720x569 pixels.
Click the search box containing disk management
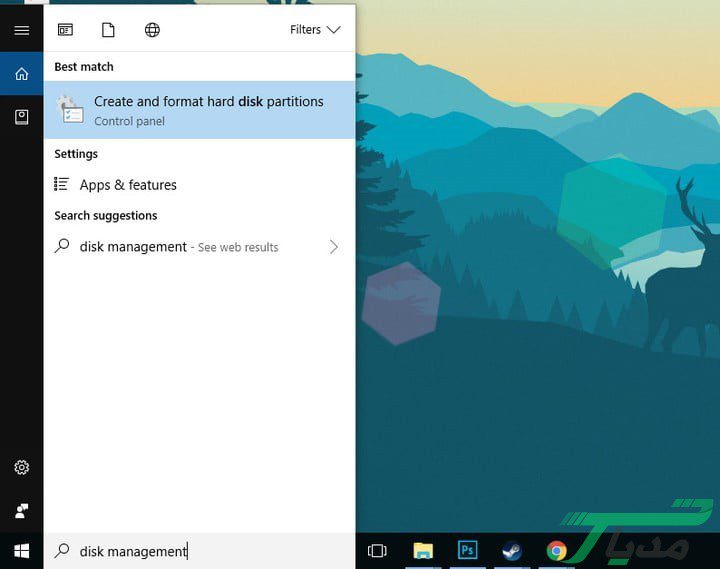(200, 551)
